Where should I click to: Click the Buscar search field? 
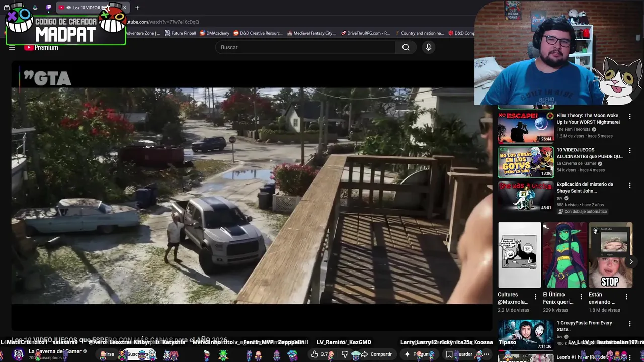click(305, 47)
